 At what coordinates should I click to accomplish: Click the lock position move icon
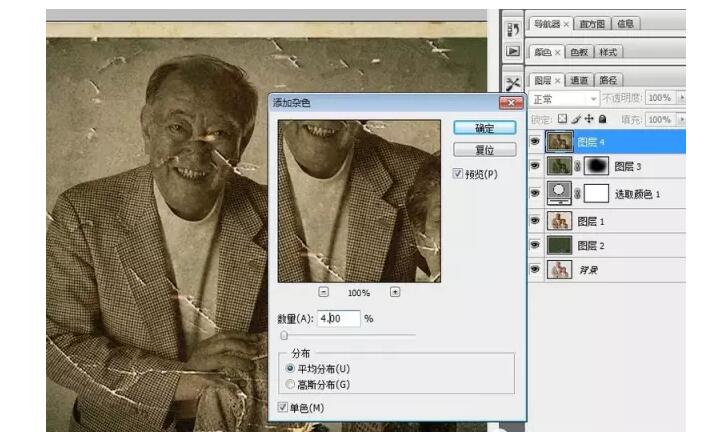[589, 119]
